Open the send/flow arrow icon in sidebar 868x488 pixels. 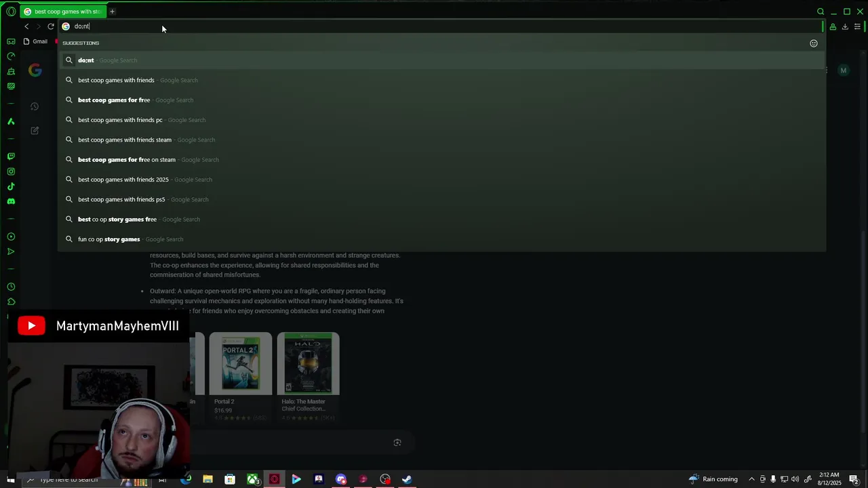pos(11,251)
